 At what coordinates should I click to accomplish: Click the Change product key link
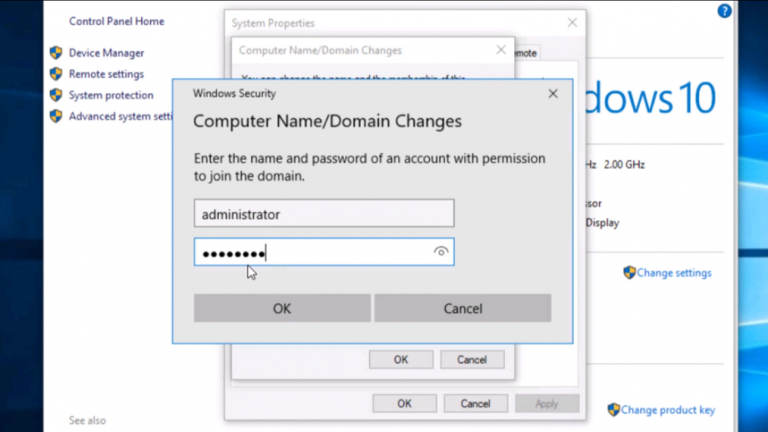[x=668, y=410]
